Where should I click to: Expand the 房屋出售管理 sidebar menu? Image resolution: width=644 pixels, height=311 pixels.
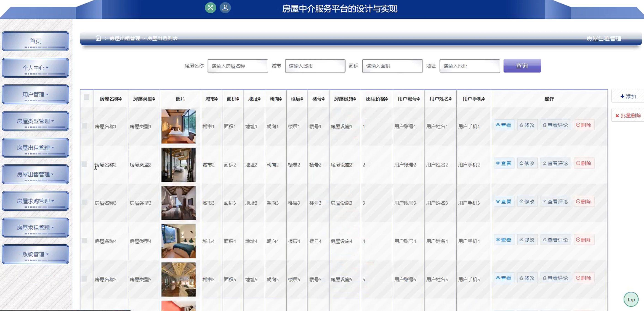35,174
